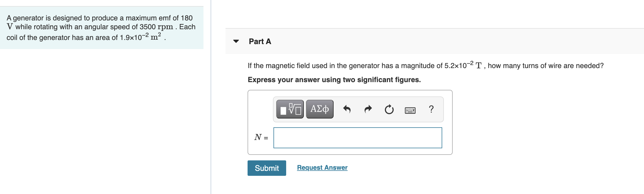Click the undo arrow in equation toolbar

(x=347, y=109)
